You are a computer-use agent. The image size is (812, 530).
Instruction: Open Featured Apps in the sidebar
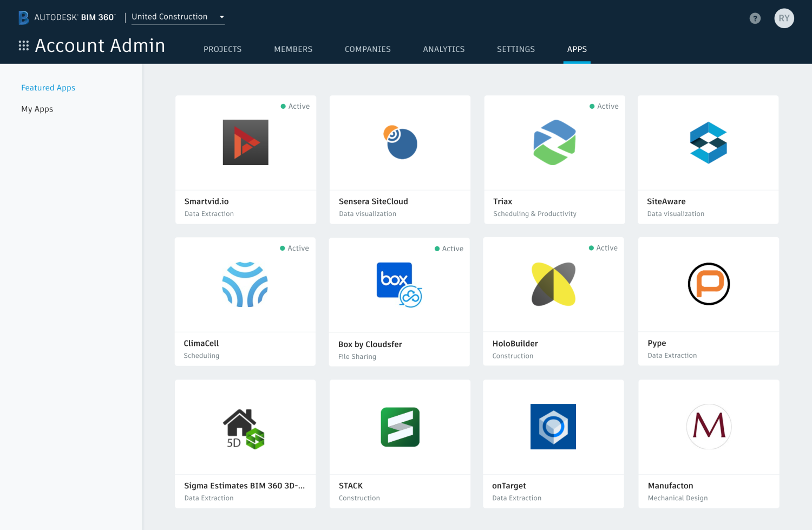coord(48,88)
